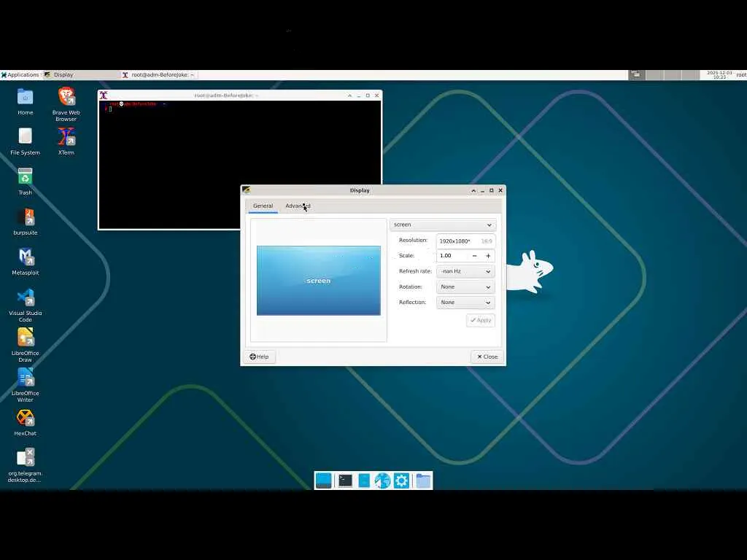Click the Close button in Display dialog
Screen dimensions: 747x560
coord(487,357)
